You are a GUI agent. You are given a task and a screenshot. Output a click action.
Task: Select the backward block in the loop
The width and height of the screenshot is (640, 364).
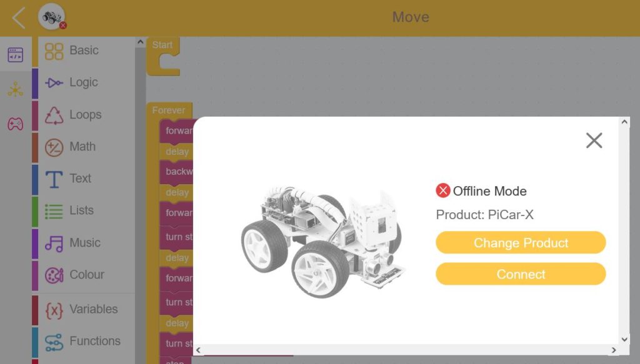click(176, 171)
